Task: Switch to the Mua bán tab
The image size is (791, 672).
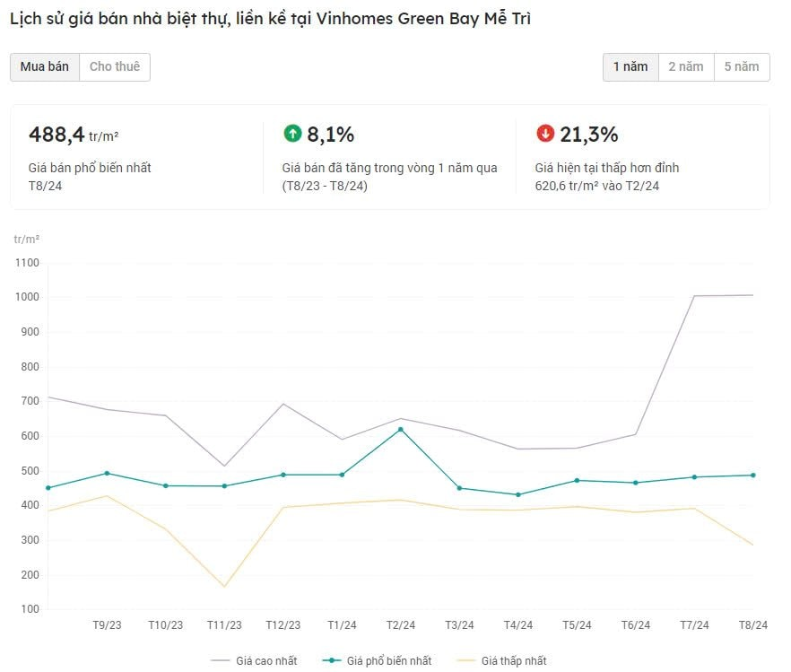Action: tap(45, 67)
